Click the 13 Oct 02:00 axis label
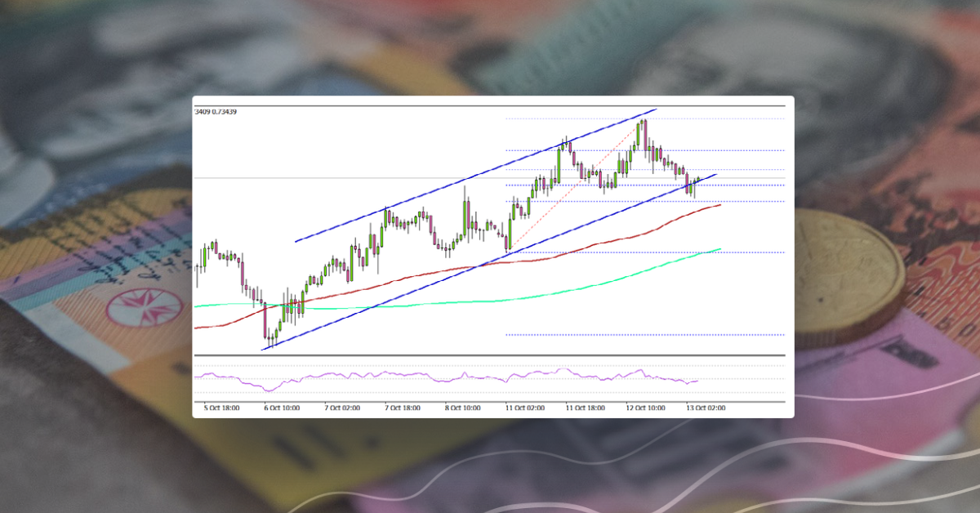Screen dimensions: 980x513 [x=707, y=407]
